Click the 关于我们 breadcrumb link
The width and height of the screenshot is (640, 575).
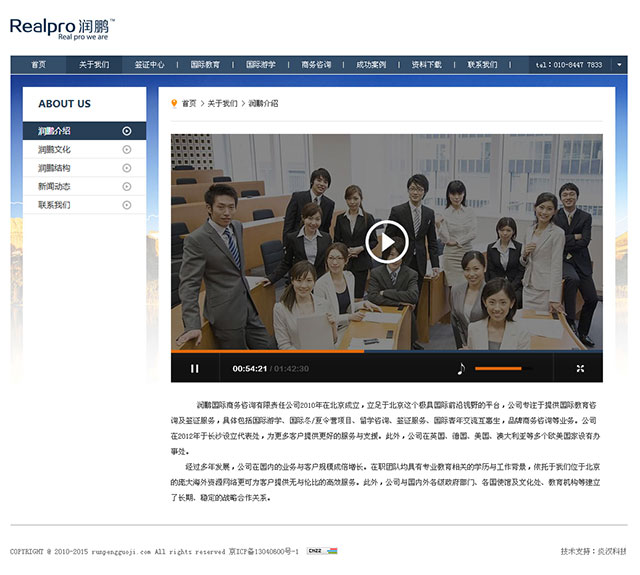click(222, 103)
